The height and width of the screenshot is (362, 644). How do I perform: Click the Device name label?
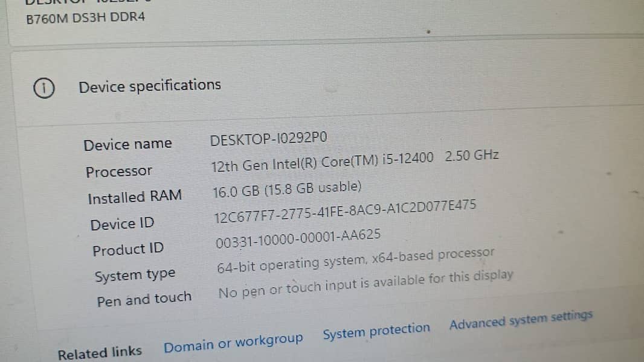127,144
